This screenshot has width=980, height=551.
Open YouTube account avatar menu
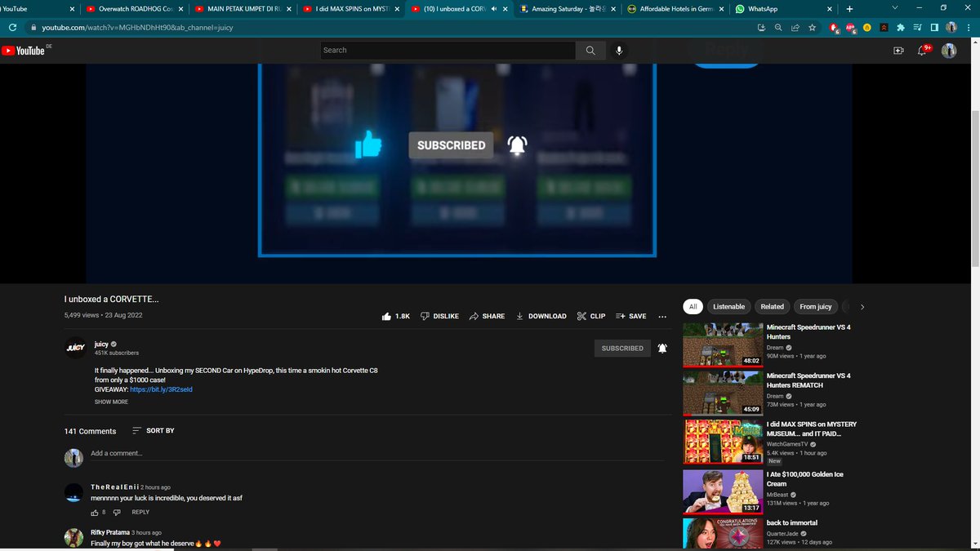(x=949, y=51)
